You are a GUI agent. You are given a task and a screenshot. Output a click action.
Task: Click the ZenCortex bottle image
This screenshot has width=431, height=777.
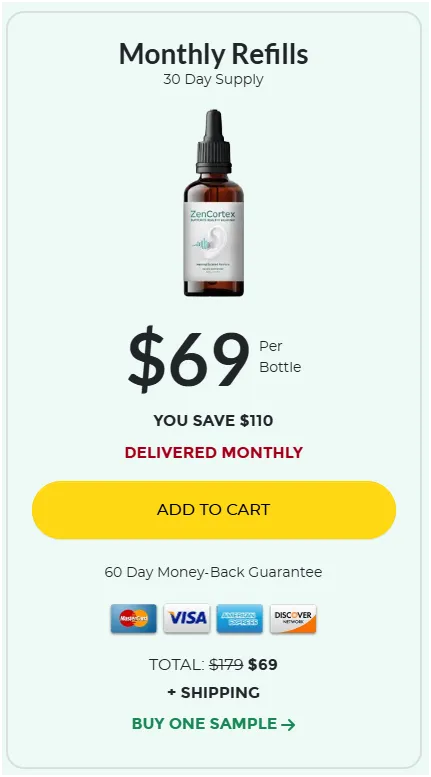tap(214, 203)
